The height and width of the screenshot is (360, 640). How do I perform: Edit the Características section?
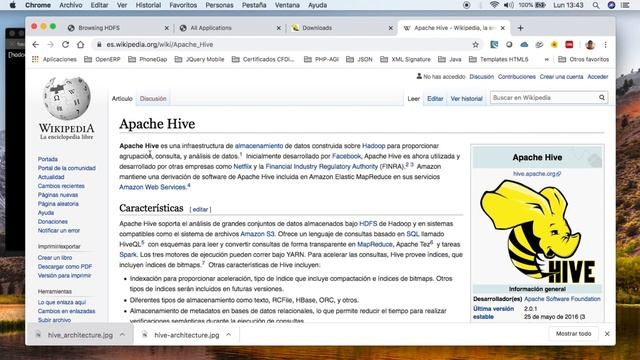(200, 209)
